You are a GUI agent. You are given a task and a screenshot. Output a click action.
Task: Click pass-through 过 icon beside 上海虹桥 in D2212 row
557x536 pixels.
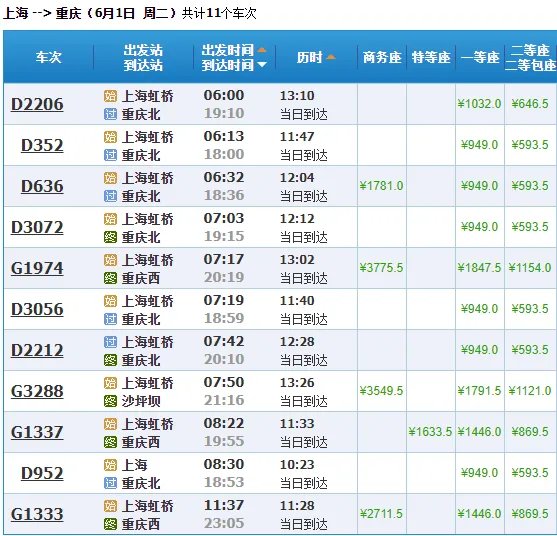[110, 342]
